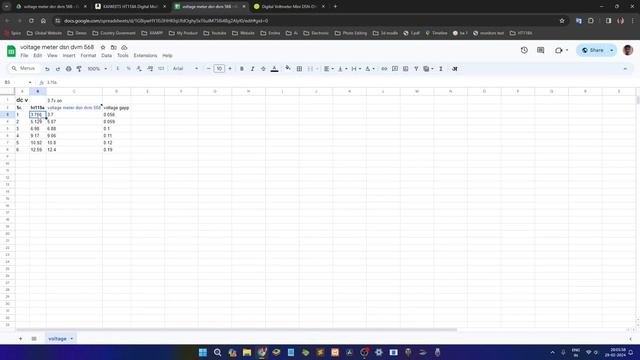The image size is (640, 360).
Task: Open text wrapping dropdown
Action: point(356,69)
